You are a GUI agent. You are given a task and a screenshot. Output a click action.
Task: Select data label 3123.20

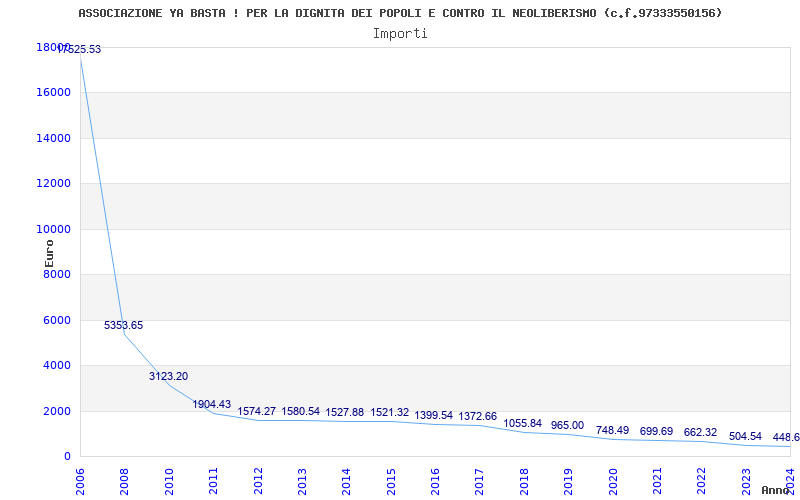pyautogui.click(x=168, y=377)
